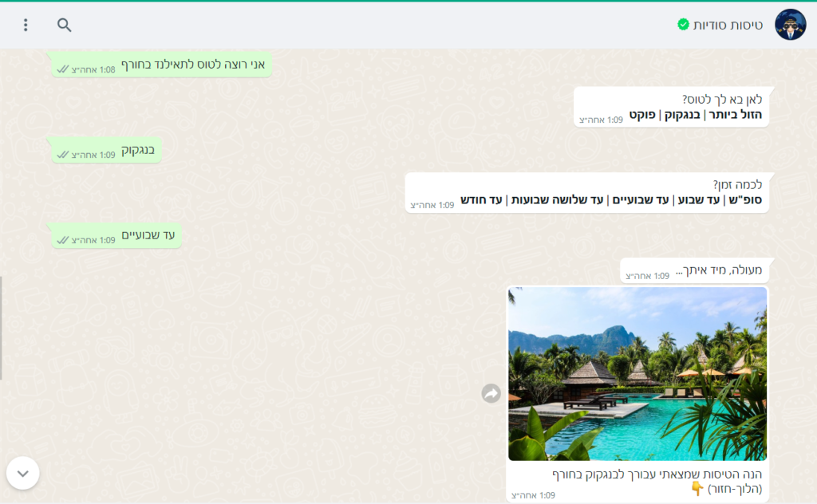
Task: Open the טיסות סודיות contact name header
Action: (x=728, y=25)
